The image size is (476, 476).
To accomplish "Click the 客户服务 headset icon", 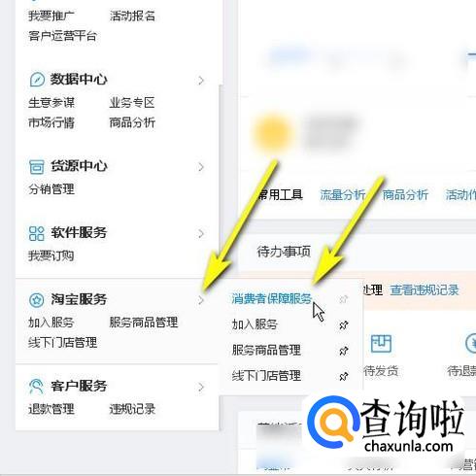I will click(37, 387).
